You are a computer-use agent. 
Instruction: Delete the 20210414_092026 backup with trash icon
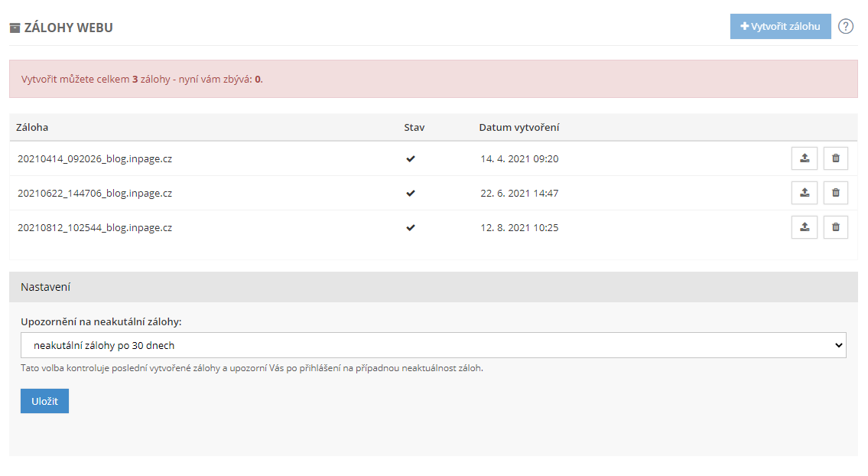coord(835,158)
